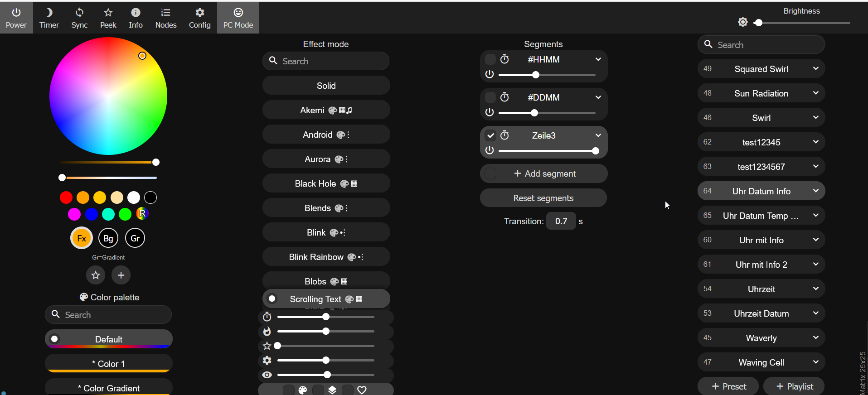Toggle power for Zeile3 segment

click(490, 150)
